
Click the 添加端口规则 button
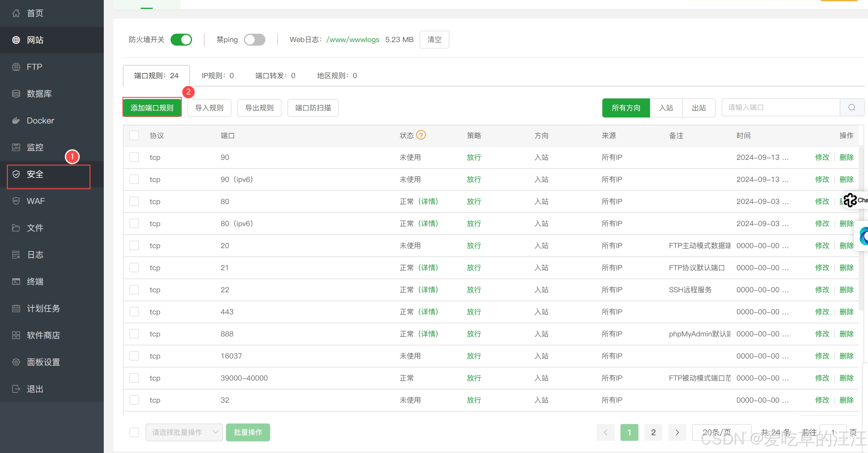pyautogui.click(x=152, y=108)
